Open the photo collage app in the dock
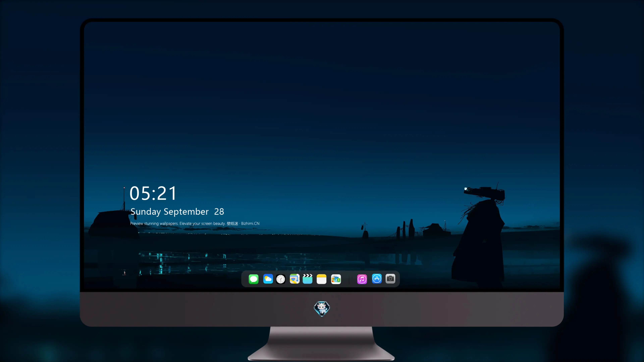Screen dimensions: 644x362 336,279
